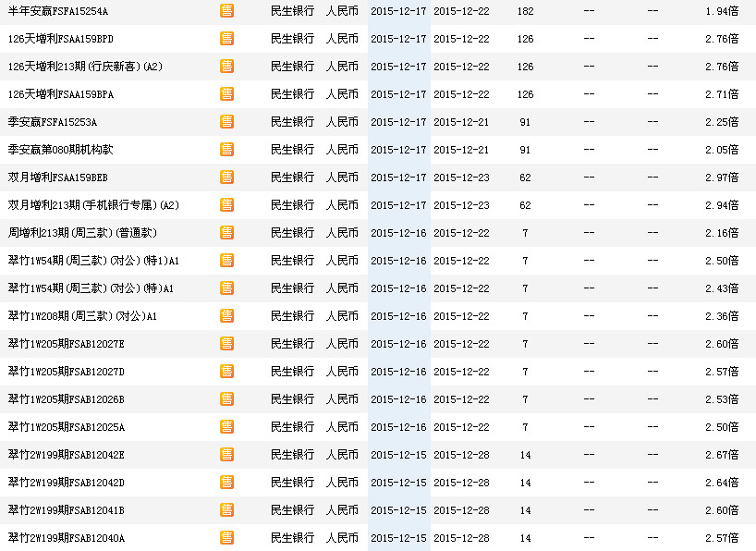756x551 pixels.
Task: Click the 2.67倍 value for 翠竹2W199期FSAB12042E
Action: pyautogui.click(x=722, y=455)
